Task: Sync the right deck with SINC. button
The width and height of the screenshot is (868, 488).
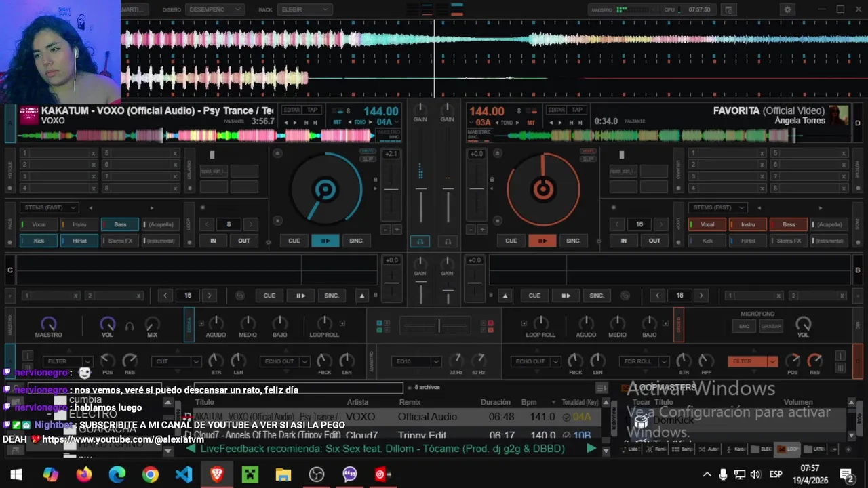Action: coord(574,241)
